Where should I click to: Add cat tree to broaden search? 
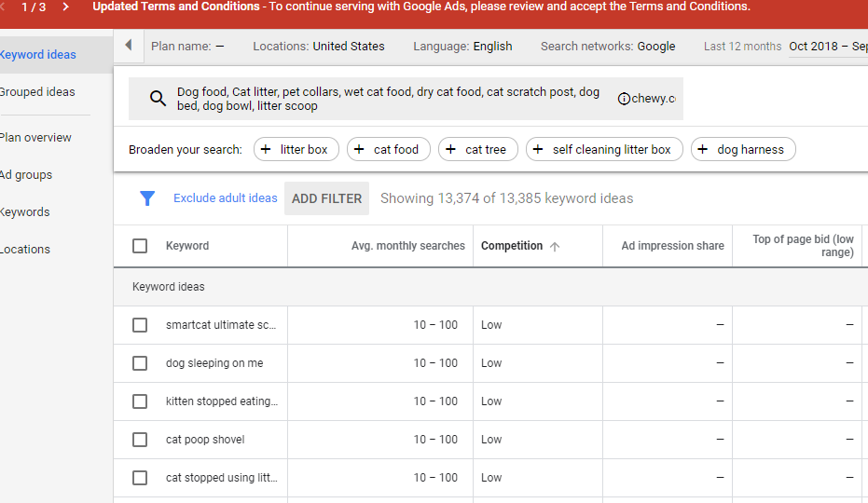pyautogui.click(x=478, y=149)
